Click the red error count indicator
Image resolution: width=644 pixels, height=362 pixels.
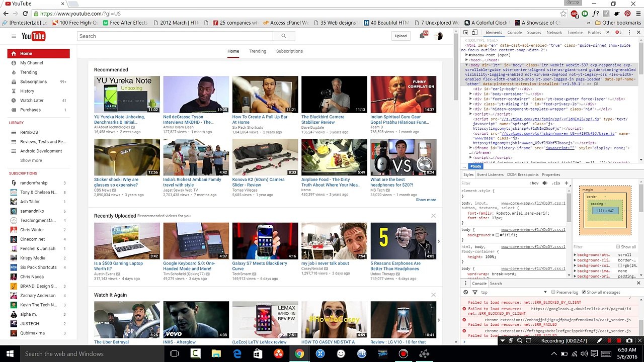(x=618, y=33)
